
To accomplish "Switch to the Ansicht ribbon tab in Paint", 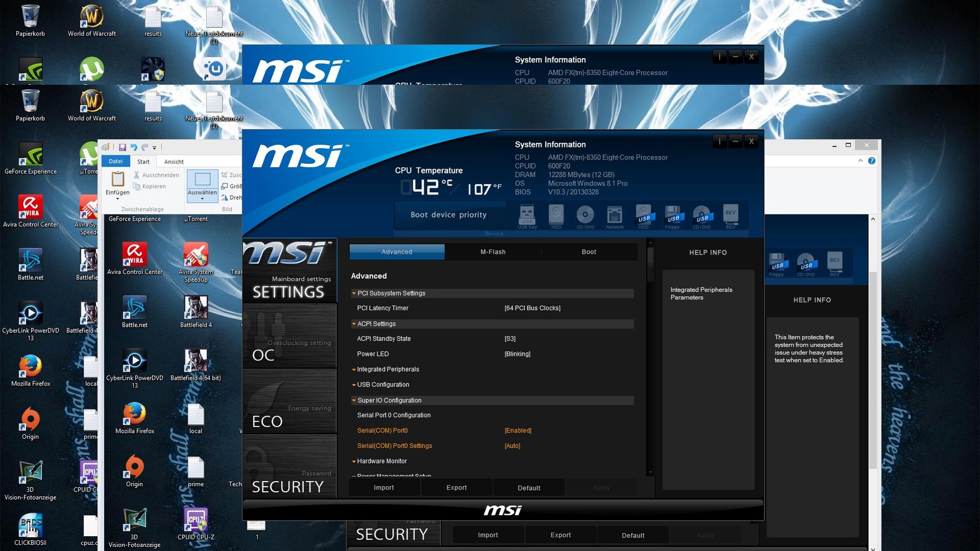I will [x=174, y=162].
